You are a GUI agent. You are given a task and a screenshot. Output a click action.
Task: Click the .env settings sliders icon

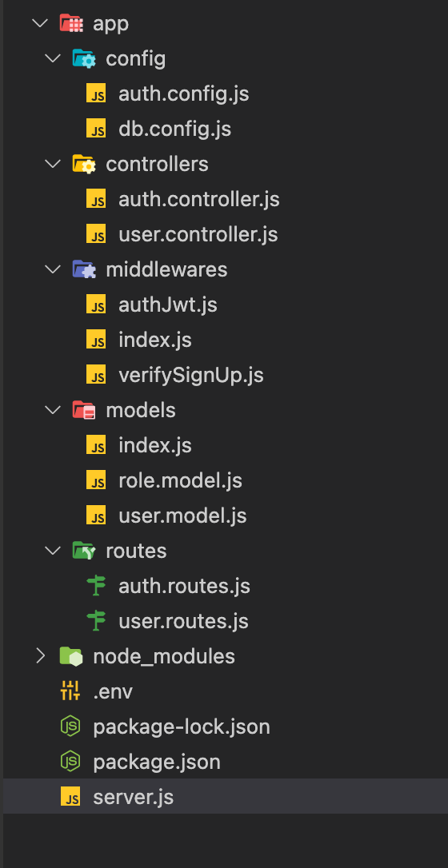pos(71,691)
